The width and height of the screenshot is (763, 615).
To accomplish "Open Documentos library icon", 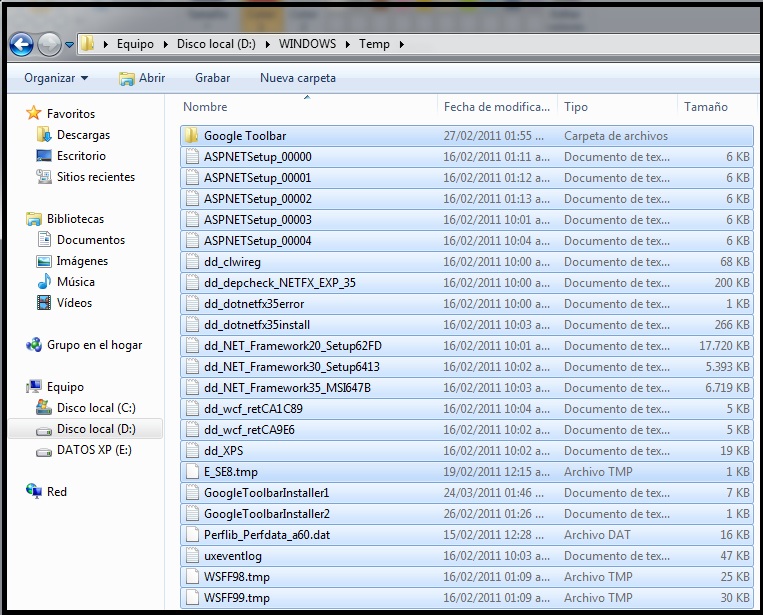I will click(44, 239).
